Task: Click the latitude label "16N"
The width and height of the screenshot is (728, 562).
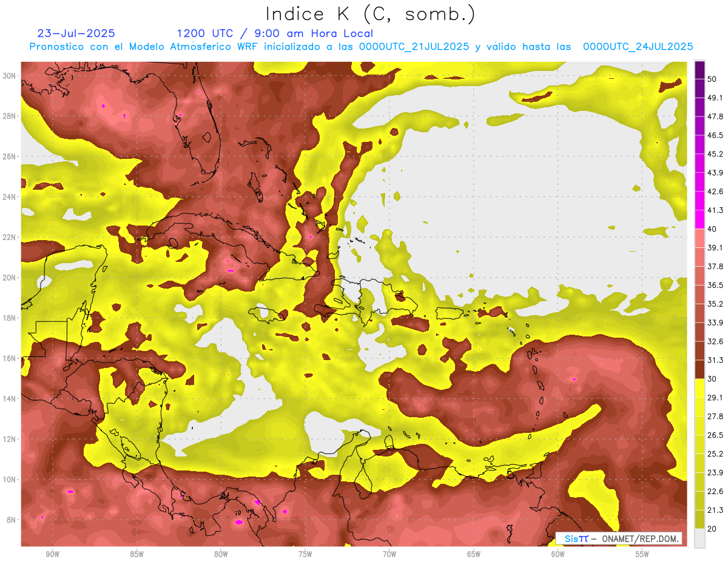Action: point(9,358)
